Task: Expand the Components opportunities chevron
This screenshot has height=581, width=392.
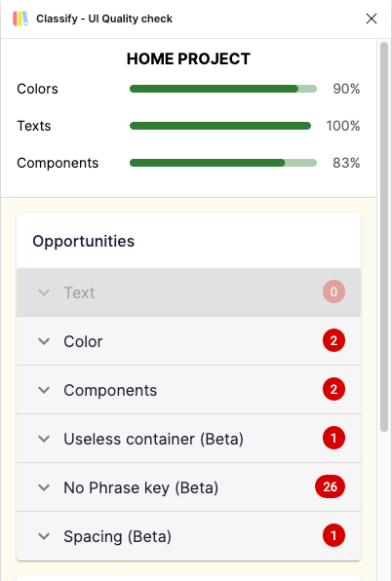Action: [x=44, y=390]
